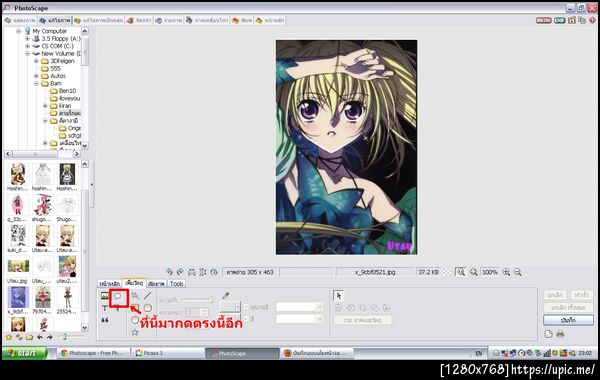Select the rounded rectangle shape tool
The image size is (600, 380).
click(148, 308)
